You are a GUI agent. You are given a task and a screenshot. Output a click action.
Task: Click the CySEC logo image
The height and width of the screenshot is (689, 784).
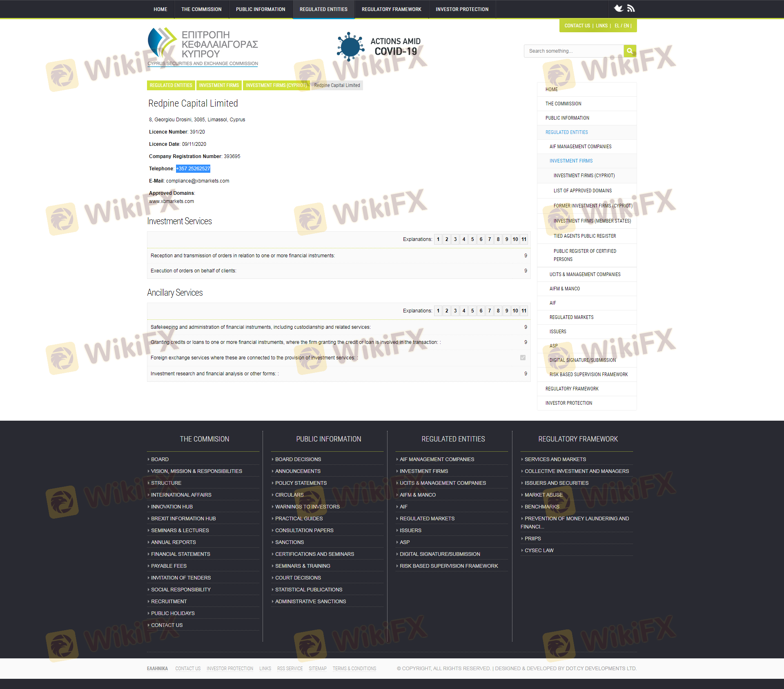point(203,47)
